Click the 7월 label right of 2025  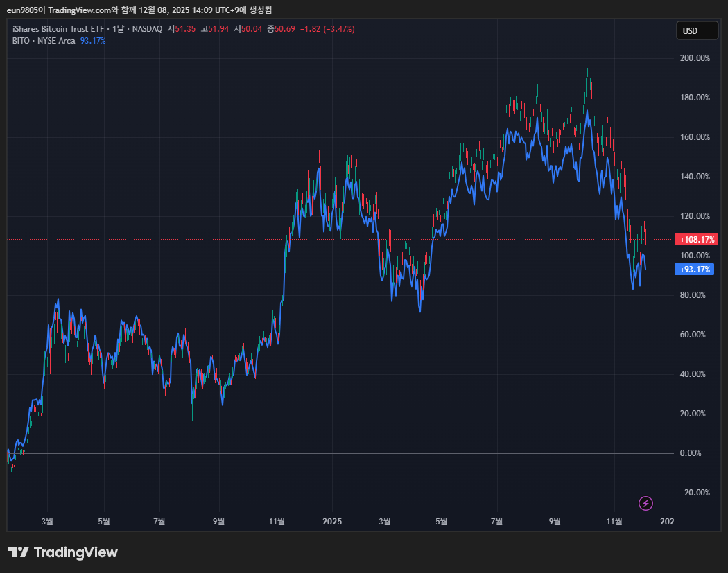coord(497,522)
